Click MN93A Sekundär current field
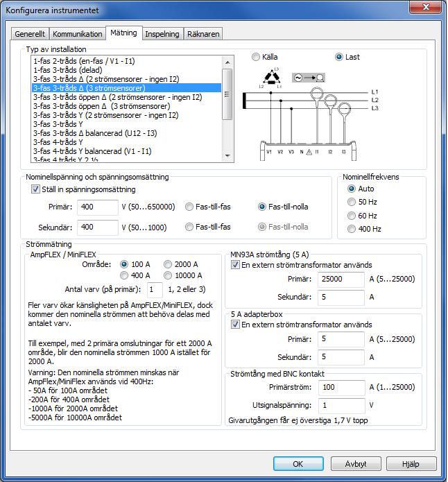The width and height of the screenshot is (448, 482). pyautogui.click(x=341, y=297)
